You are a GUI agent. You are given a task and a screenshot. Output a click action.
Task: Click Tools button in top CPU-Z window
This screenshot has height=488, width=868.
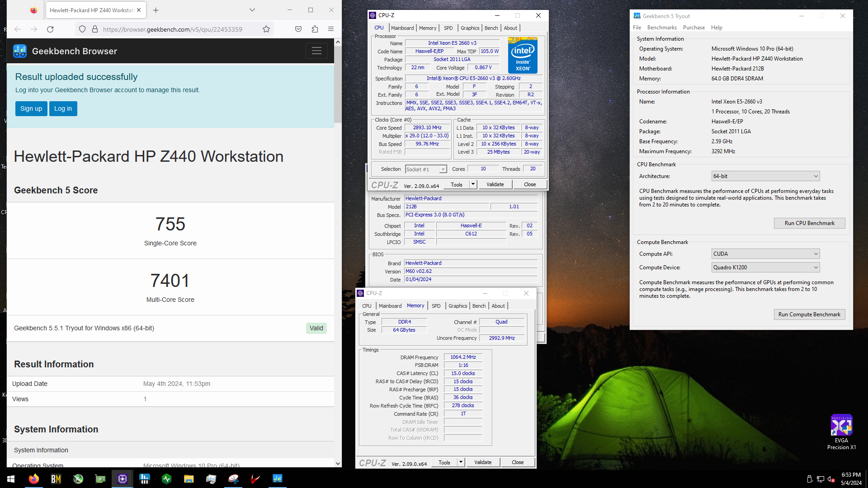[x=457, y=184]
